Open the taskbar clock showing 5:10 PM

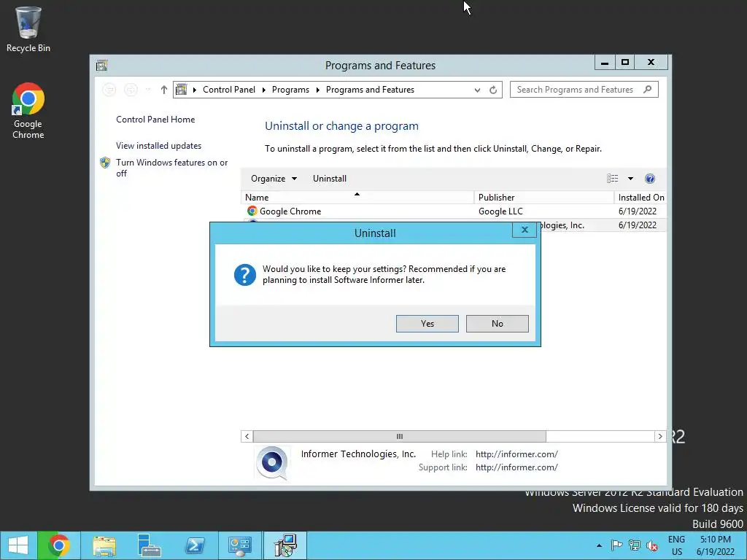tap(715, 545)
